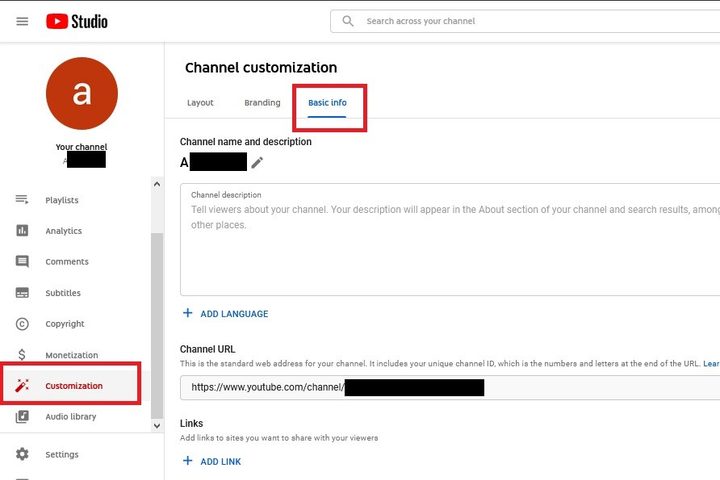Open the Subtitles page

63,293
